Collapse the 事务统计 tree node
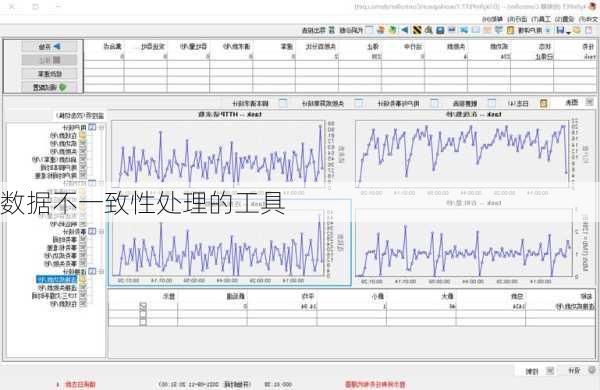 pyautogui.click(x=101, y=232)
